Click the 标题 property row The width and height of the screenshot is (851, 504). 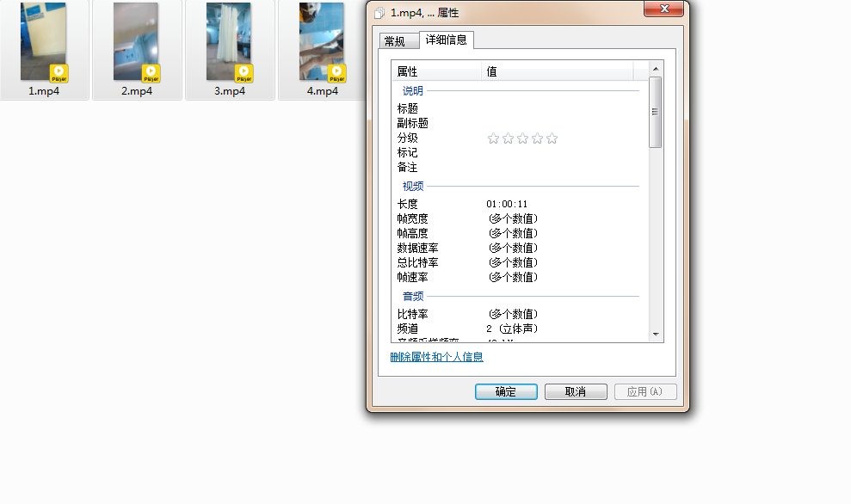[520, 108]
